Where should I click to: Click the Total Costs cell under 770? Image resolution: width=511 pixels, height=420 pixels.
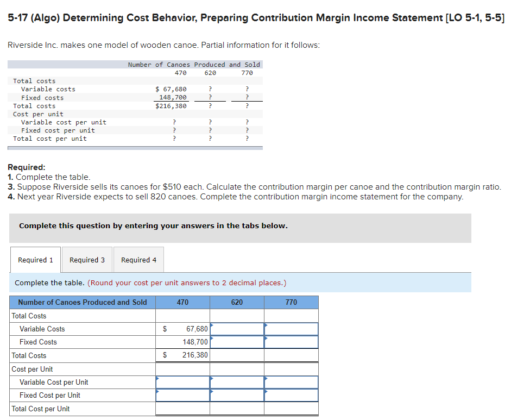click(x=291, y=355)
